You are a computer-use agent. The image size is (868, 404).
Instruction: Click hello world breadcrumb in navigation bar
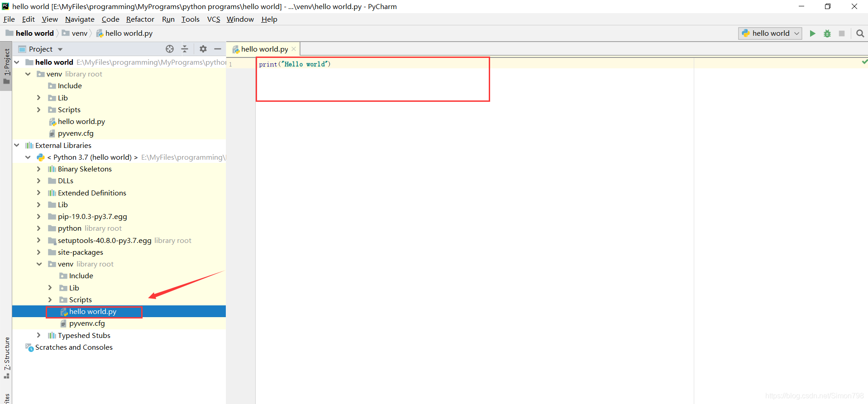pos(30,33)
